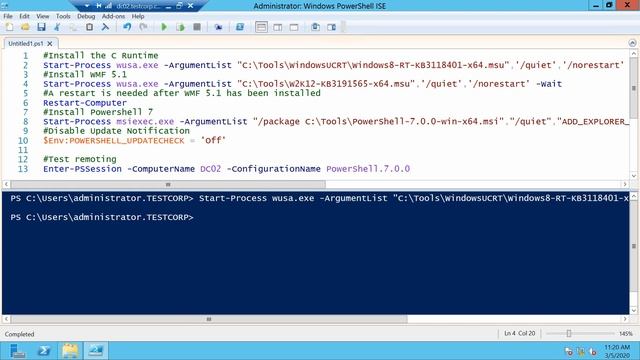Open the File menu
The width and height of the screenshot is (640, 360).
pos(8,16)
